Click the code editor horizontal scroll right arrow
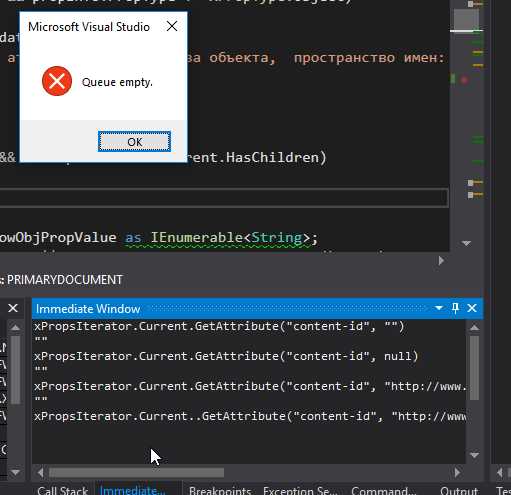Image resolution: width=511 pixels, height=495 pixels. point(441,260)
